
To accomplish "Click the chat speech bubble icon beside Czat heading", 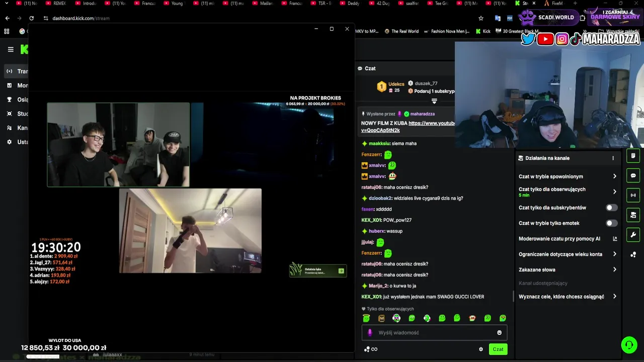I will (360, 68).
